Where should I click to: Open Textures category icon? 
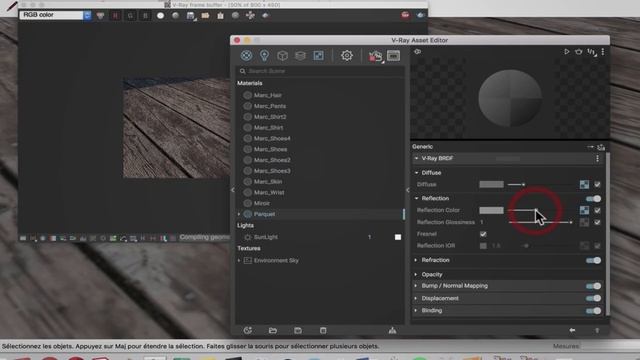(x=318, y=56)
